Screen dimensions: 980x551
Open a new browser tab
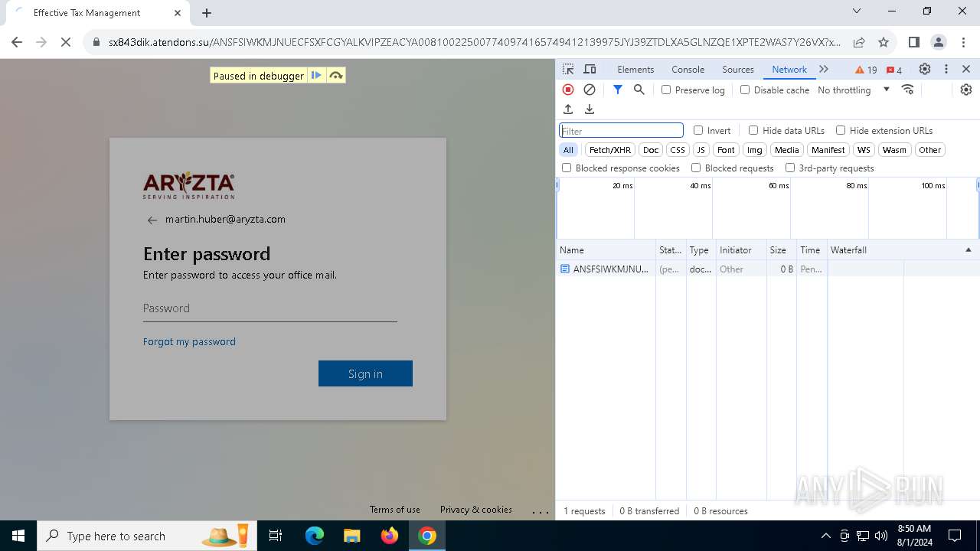coord(207,12)
